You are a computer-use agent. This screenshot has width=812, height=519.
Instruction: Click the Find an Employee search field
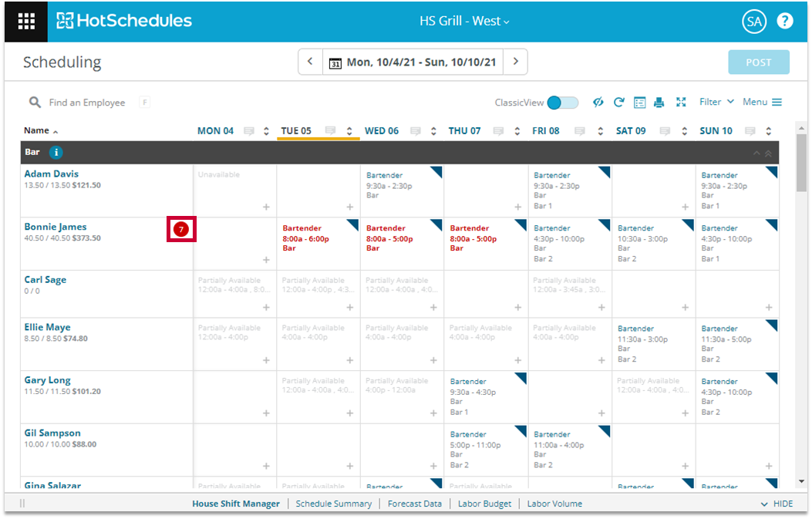[x=87, y=103]
